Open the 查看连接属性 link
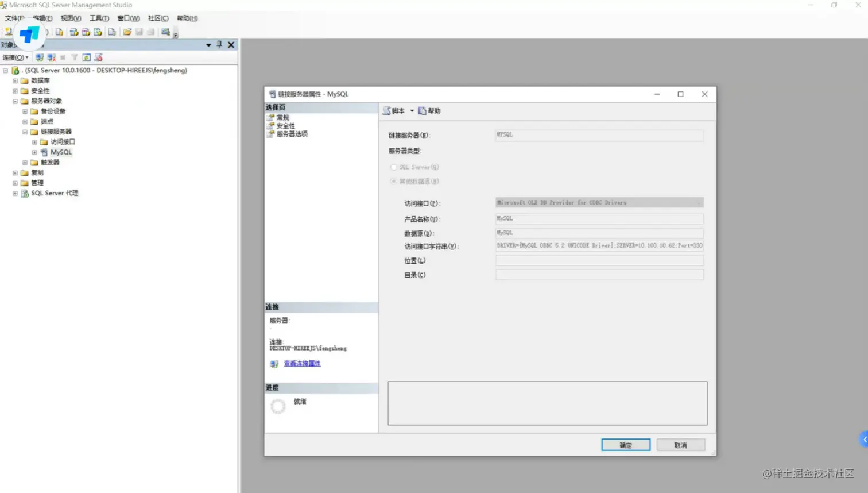This screenshot has height=493, width=868. coord(302,364)
